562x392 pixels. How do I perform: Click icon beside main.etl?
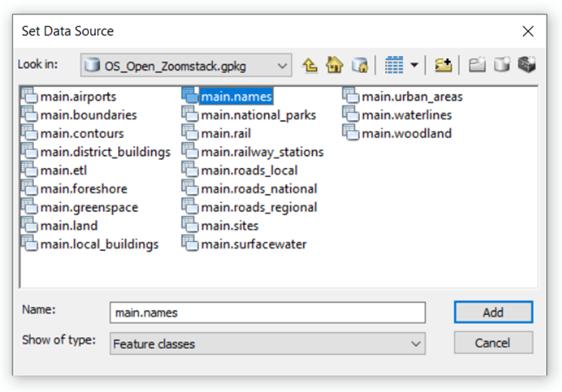(29, 169)
